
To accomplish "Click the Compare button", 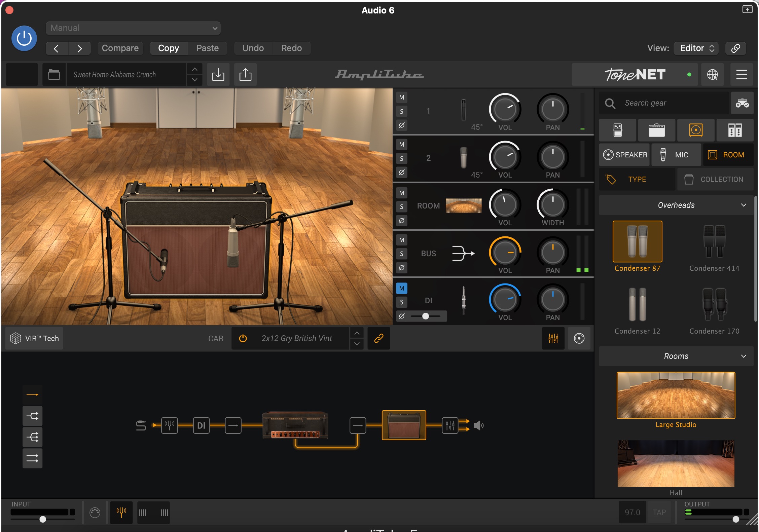I will (x=120, y=48).
